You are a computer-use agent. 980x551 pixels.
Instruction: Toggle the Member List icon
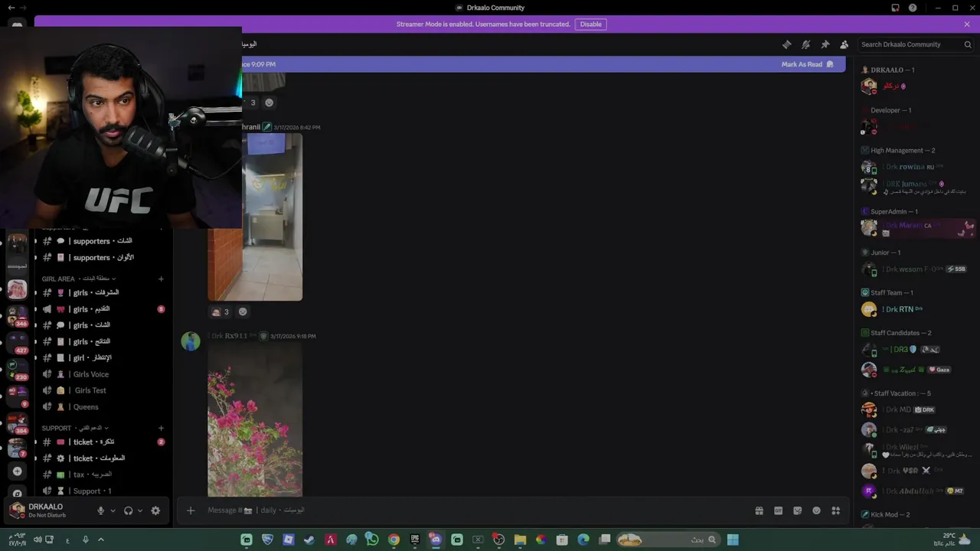844,44
